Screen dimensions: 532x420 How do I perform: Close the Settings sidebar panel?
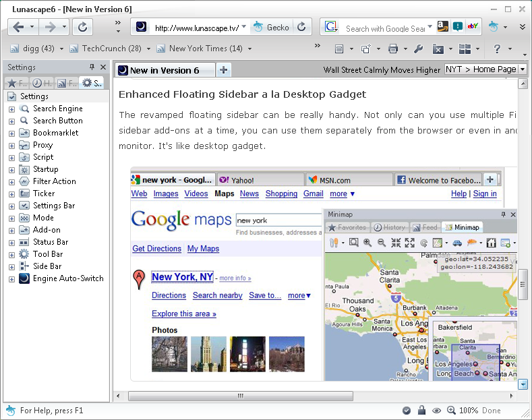103,67
